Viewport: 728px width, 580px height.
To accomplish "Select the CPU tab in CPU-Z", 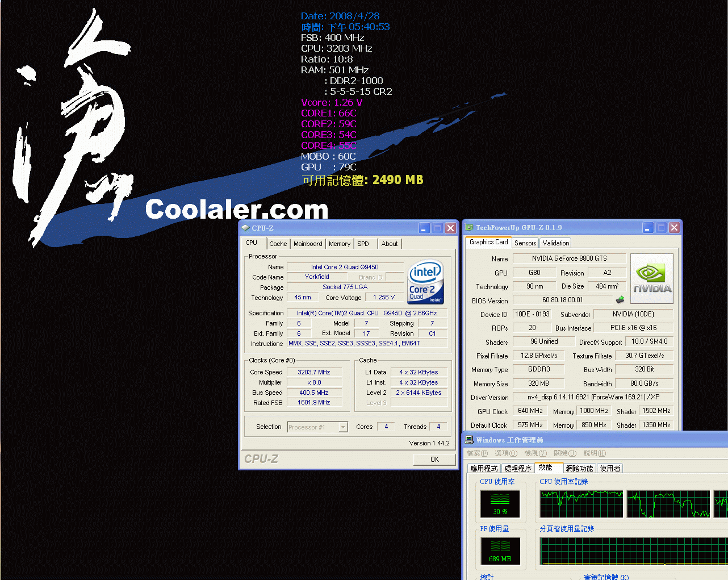I will [252, 243].
